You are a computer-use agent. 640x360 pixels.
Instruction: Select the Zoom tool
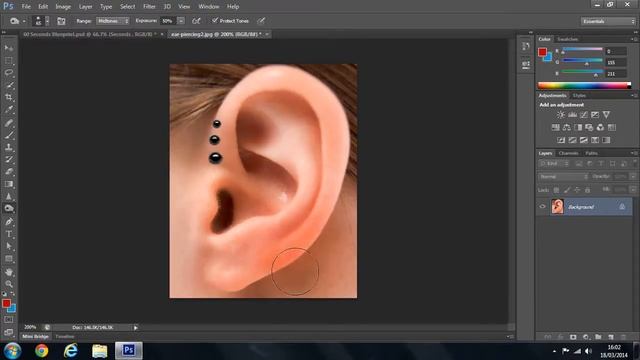9,284
